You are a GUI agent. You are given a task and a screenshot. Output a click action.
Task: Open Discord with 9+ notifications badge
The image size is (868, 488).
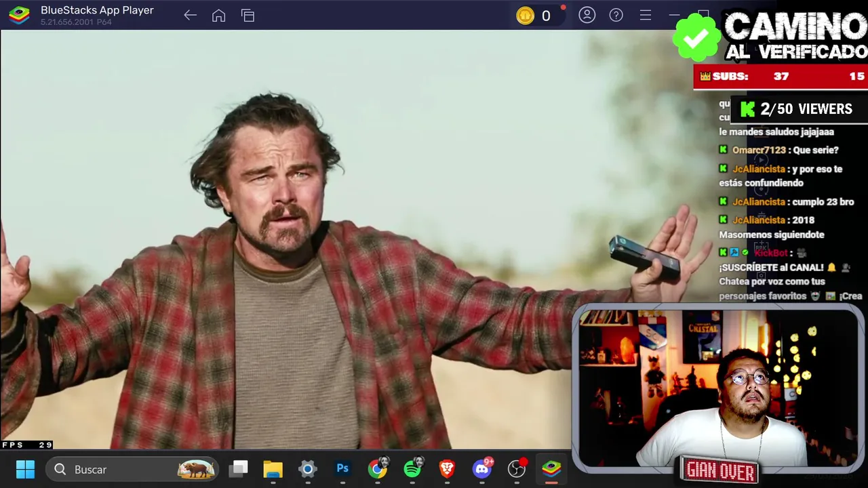483,468
